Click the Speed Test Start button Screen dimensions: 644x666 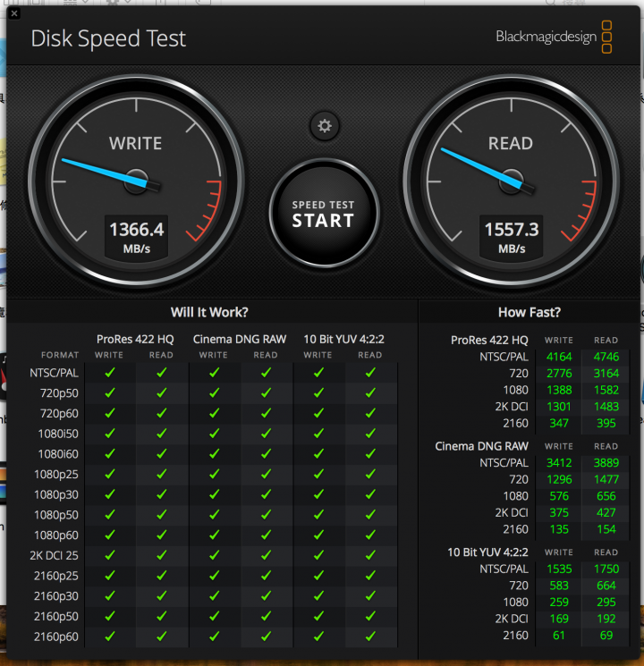(x=324, y=214)
